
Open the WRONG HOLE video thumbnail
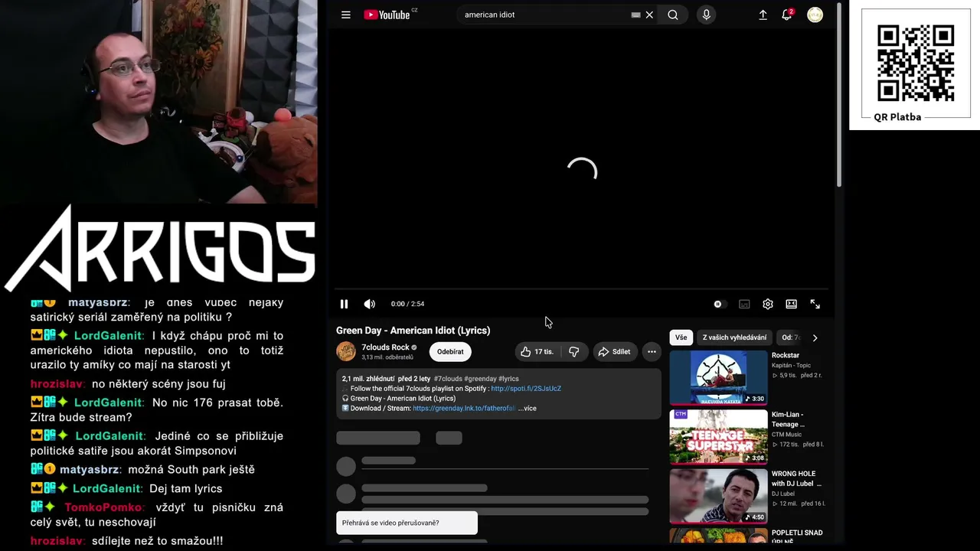[718, 496]
